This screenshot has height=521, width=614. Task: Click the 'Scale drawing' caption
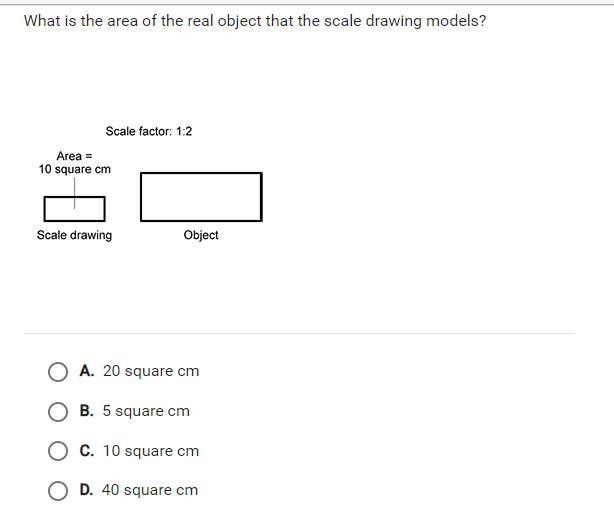[74, 235]
